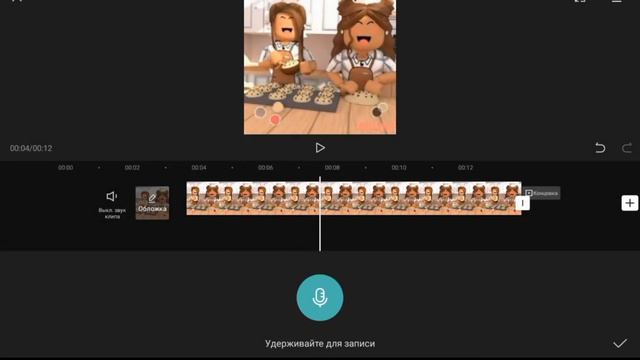640x360 pixels.
Task: Click the 00:04/00:12 timecode display
Action: click(31, 148)
